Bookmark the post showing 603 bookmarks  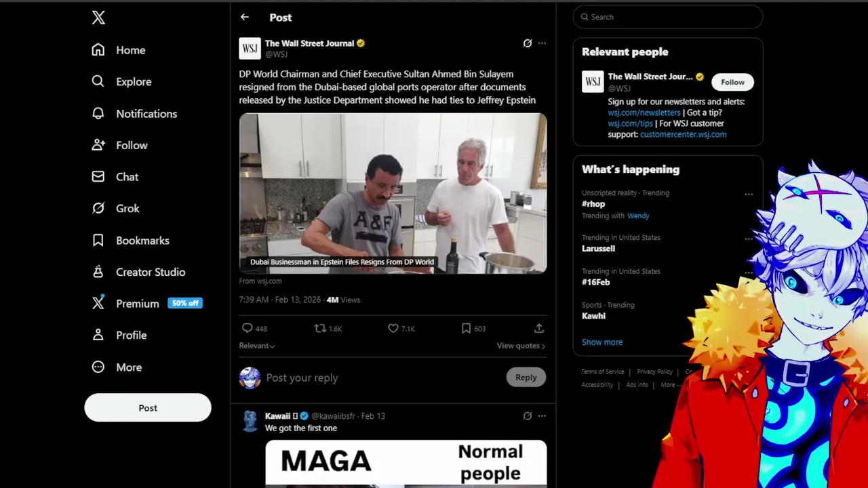(466, 329)
